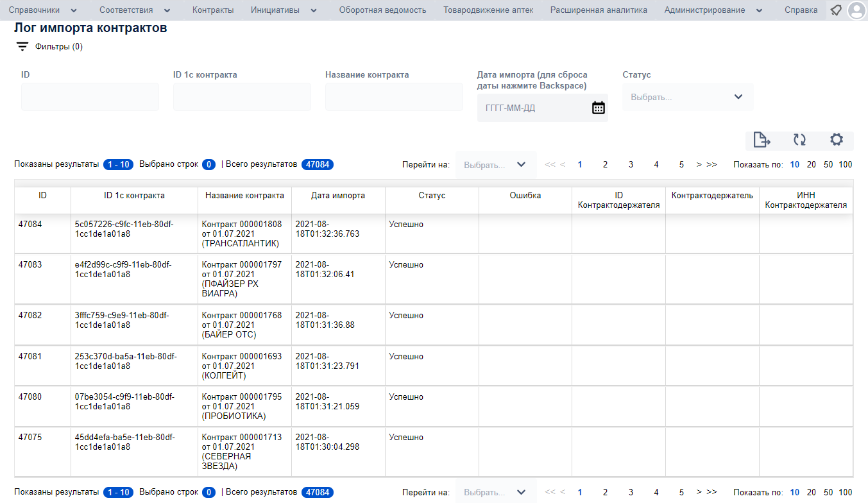Show 20 rows per page at top
Viewport: 868px width, 503px height.
click(x=812, y=165)
